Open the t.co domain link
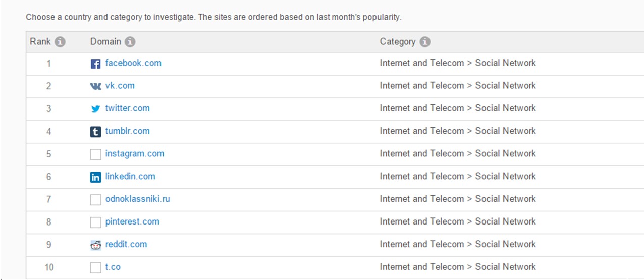This screenshot has height=280, width=644. coord(113,267)
